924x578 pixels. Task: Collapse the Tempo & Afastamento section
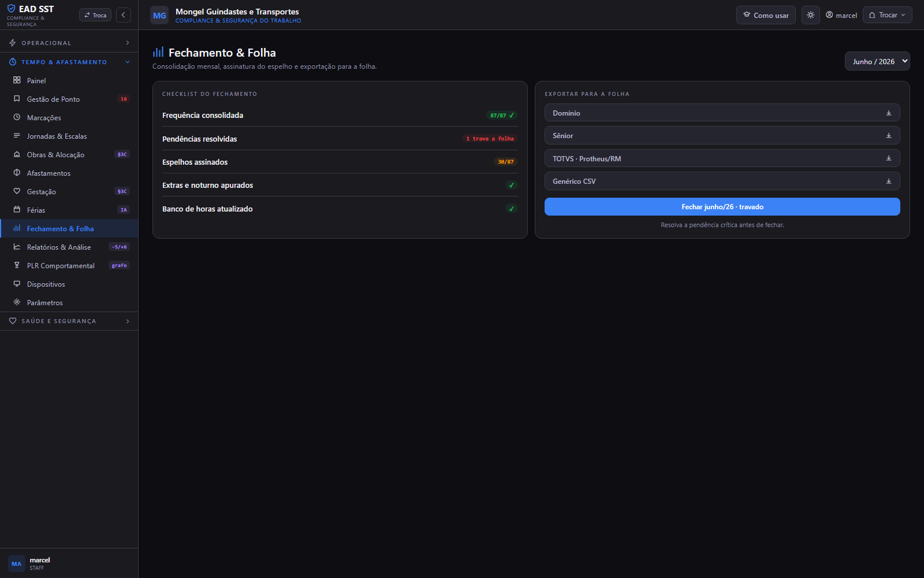(x=69, y=62)
